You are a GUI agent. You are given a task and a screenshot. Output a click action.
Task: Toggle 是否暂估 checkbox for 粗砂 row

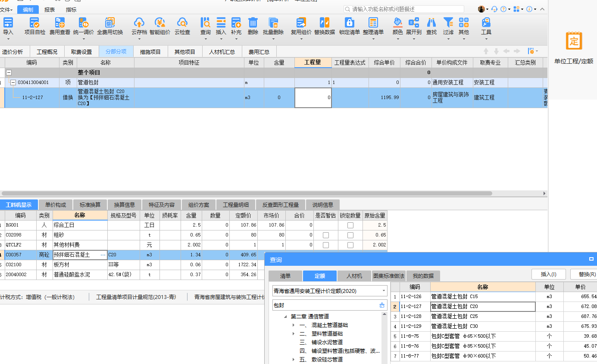click(x=325, y=235)
